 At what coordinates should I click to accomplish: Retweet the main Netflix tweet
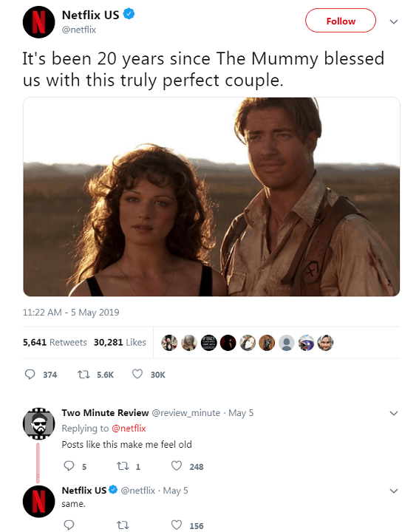84,374
